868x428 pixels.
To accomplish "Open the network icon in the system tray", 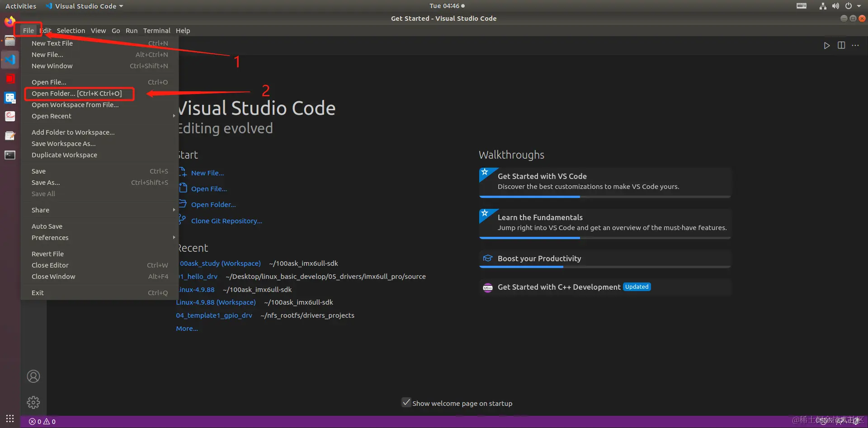I will (823, 6).
